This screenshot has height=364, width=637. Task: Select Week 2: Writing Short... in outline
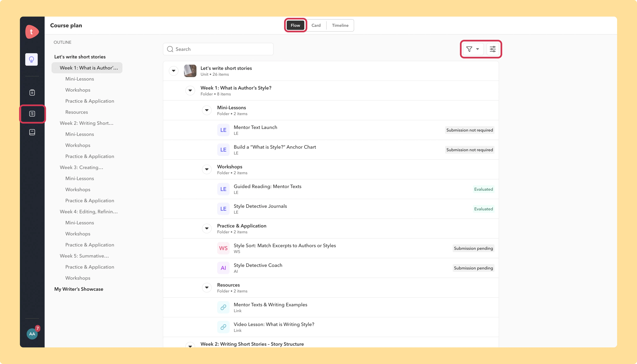[86, 123]
